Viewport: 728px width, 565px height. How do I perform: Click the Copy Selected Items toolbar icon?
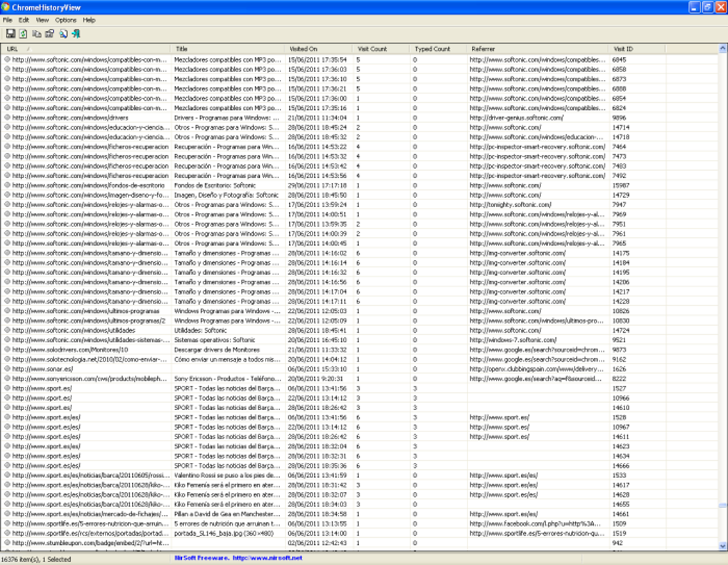(36, 34)
